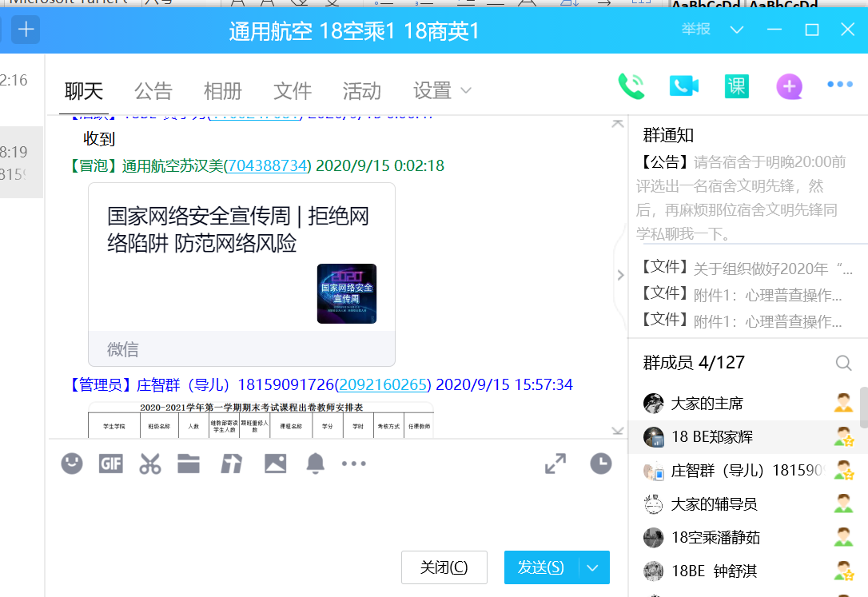Open title bar dropdown menu arrow
The image size is (868, 597).
tap(737, 30)
